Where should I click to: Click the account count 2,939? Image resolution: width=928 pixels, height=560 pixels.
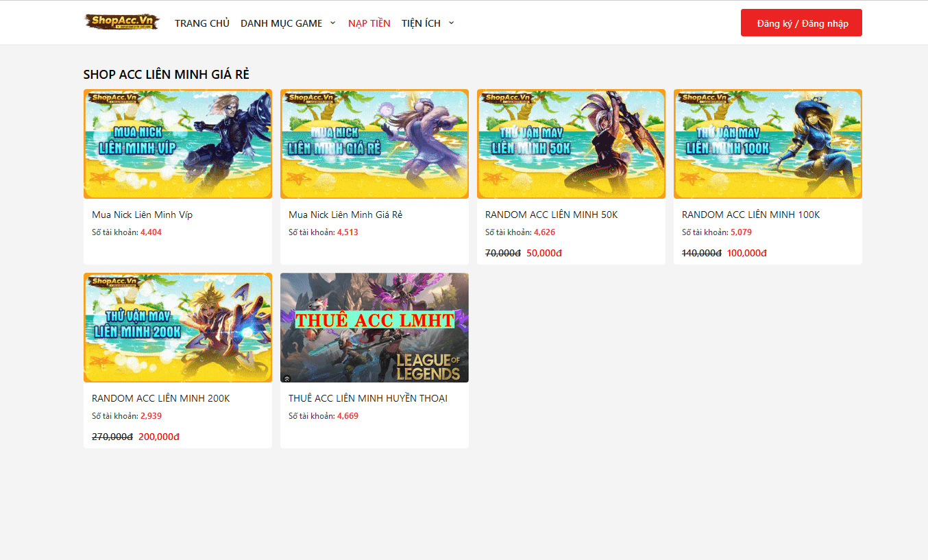pyautogui.click(x=151, y=416)
